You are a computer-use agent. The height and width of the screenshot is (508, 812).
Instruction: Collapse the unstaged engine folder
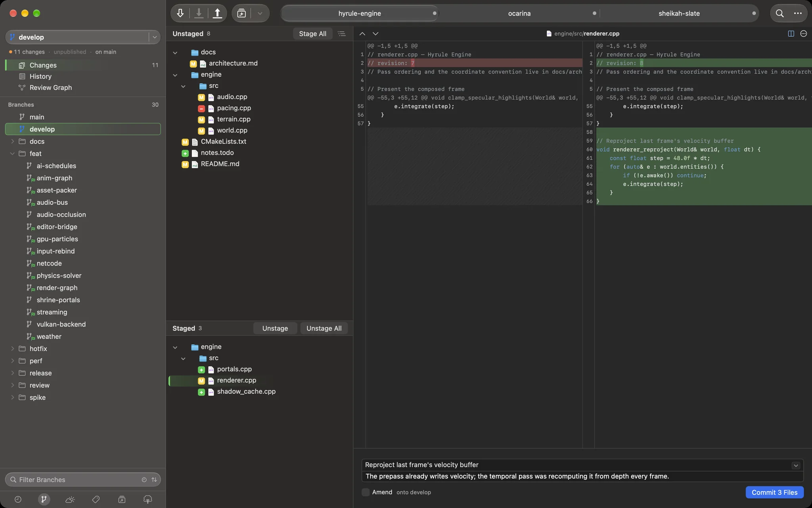(175, 75)
